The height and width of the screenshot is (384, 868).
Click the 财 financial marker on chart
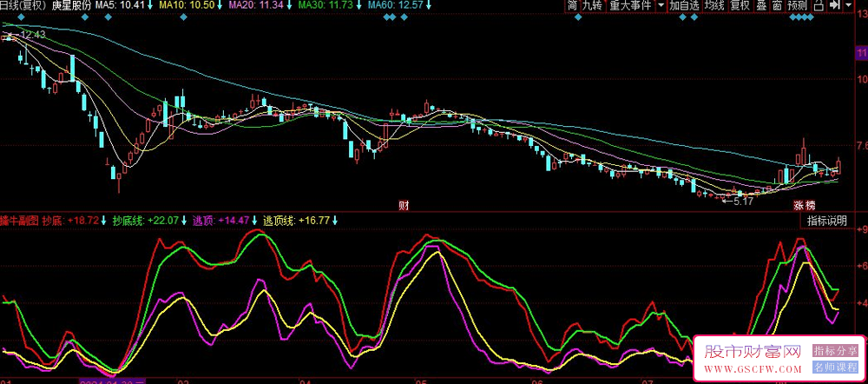pyautogui.click(x=404, y=206)
